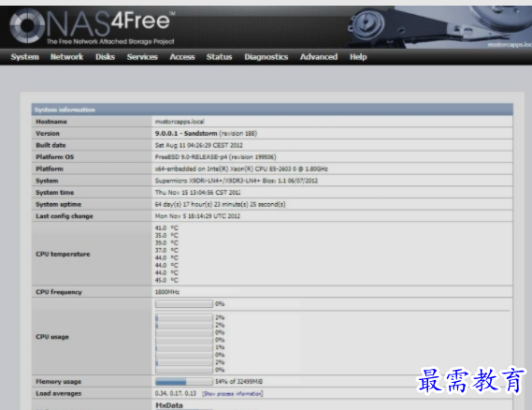Click the built date Sat Aug 11 value
The height and width of the screenshot is (410, 532).
(199, 145)
